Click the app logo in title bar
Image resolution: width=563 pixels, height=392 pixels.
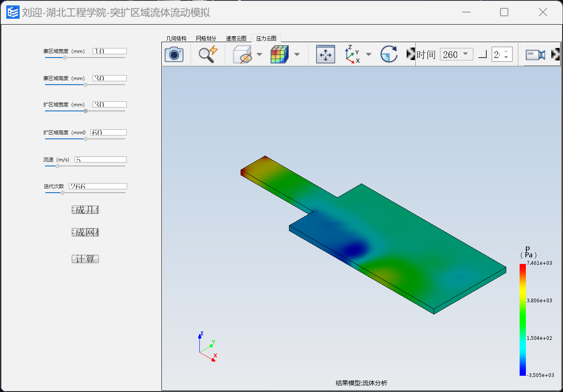point(13,12)
